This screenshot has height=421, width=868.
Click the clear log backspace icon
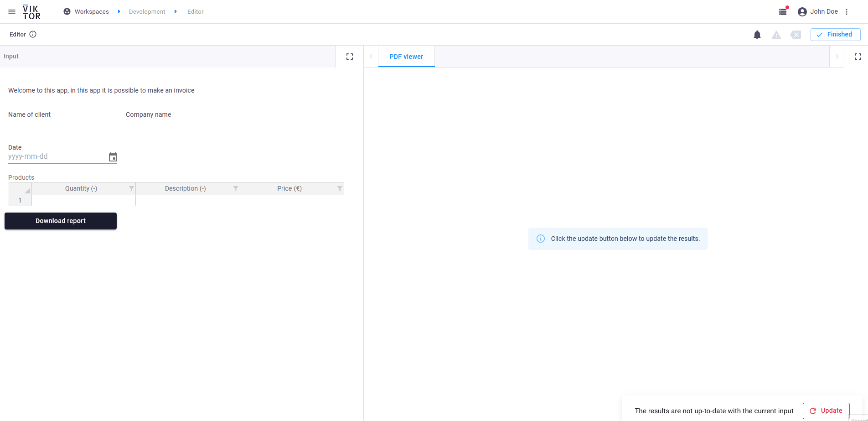coord(796,35)
